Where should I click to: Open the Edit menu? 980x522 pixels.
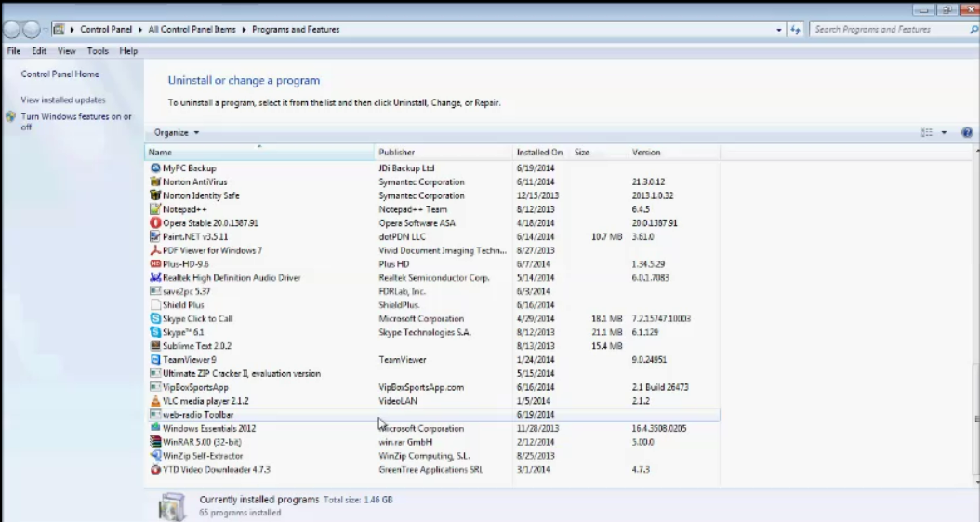(39, 51)
